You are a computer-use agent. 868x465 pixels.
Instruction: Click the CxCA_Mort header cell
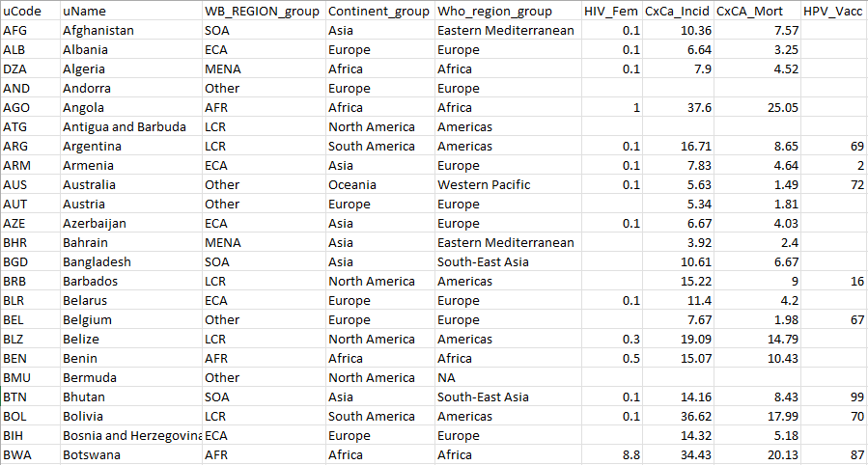(757, 11)
